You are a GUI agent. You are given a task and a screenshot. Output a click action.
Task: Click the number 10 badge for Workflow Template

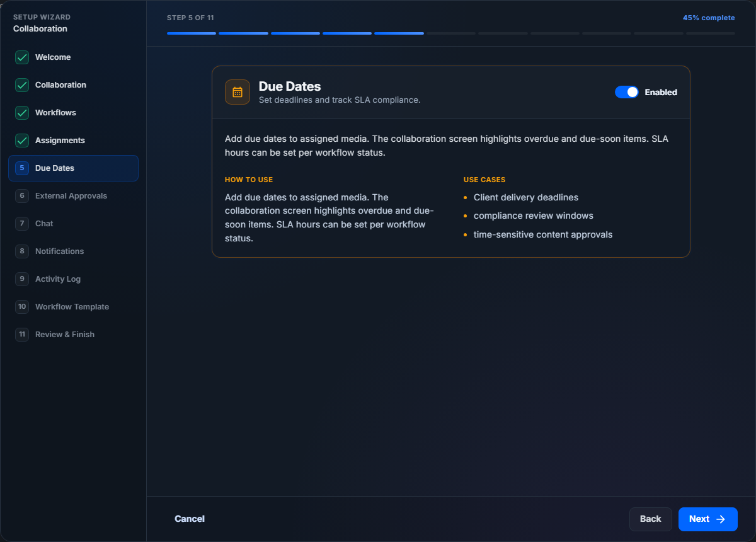(x=22, y=307)
